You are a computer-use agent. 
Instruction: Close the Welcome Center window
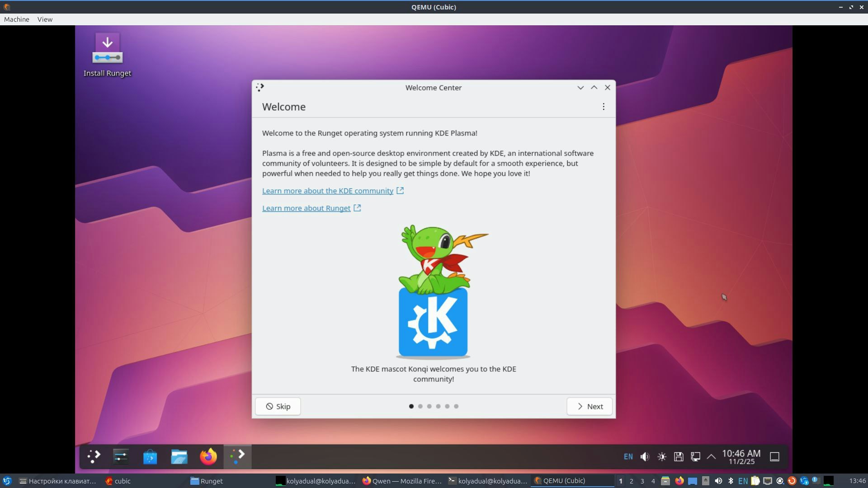[x=608, y=88]
